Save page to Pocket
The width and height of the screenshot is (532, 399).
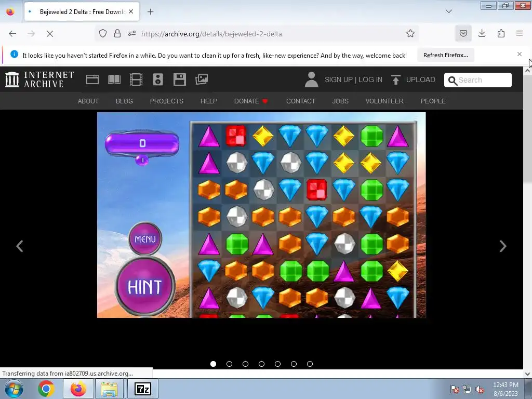click(463, 34)
